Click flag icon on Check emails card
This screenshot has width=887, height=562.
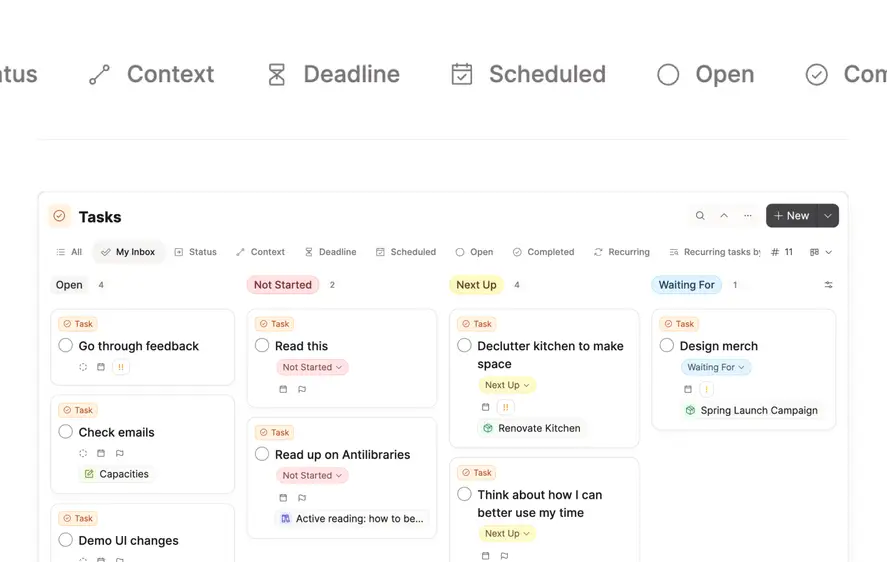point(119,453)
